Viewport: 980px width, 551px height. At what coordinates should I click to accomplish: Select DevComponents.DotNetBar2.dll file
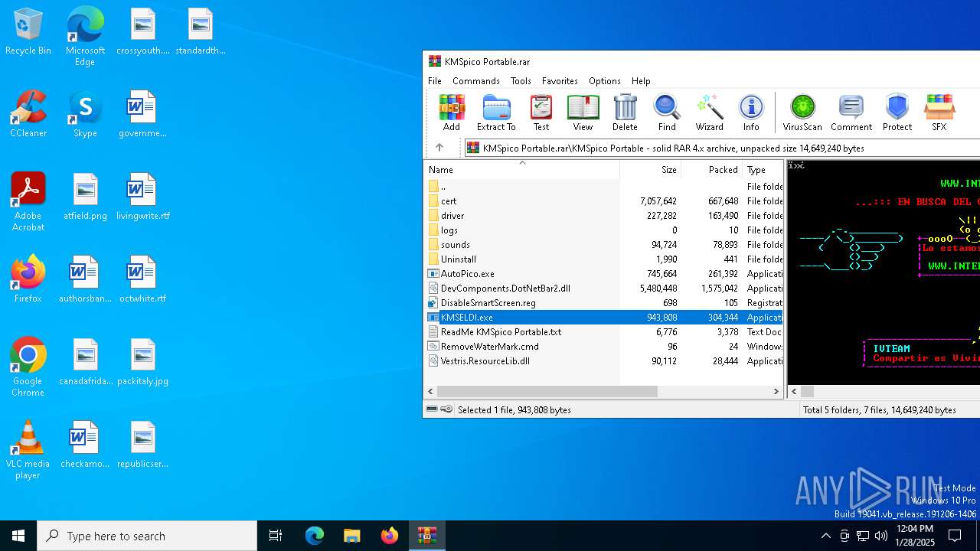pyautogui.click(x=603, y=288)
